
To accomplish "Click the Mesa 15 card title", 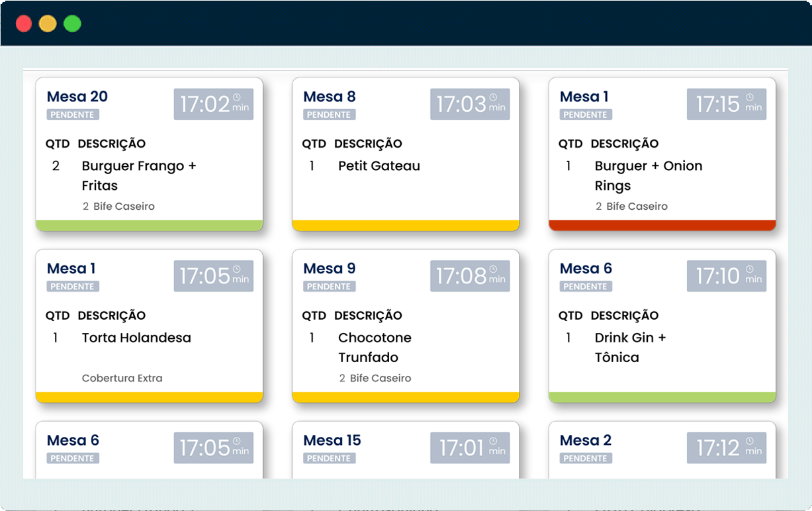I will (332, 440).
